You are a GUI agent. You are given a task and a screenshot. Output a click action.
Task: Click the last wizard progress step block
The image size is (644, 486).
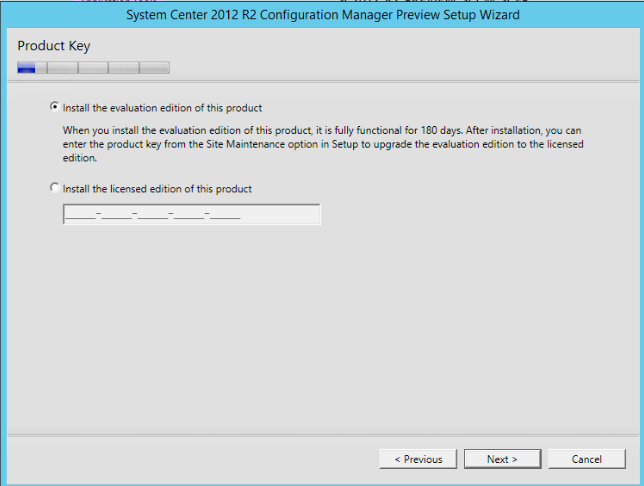pos(154,68)
